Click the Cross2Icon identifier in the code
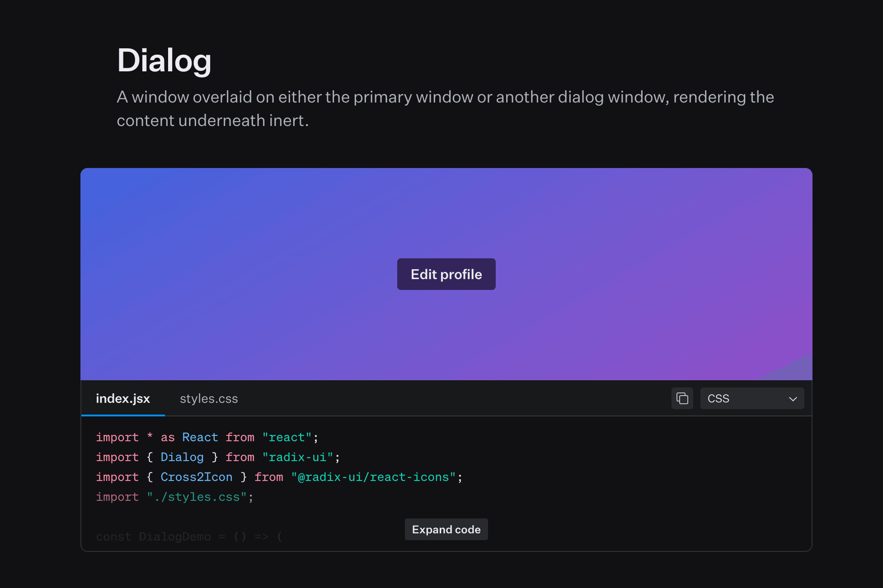883x588 pixels. coord(197,477)
